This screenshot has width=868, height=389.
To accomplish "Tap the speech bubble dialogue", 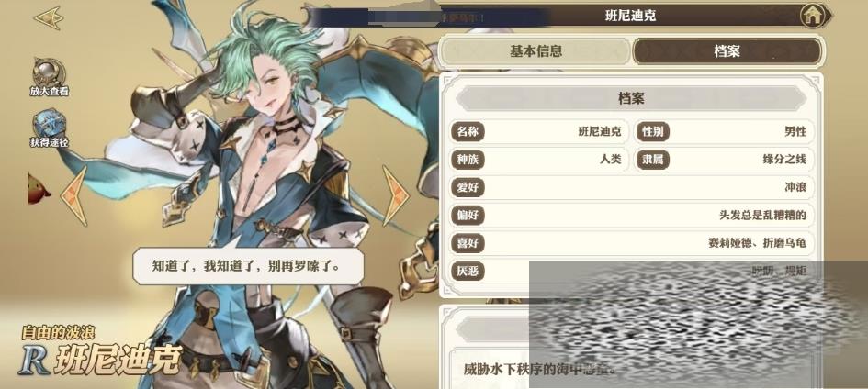I will pyautogui.click(x=248, y=266).
